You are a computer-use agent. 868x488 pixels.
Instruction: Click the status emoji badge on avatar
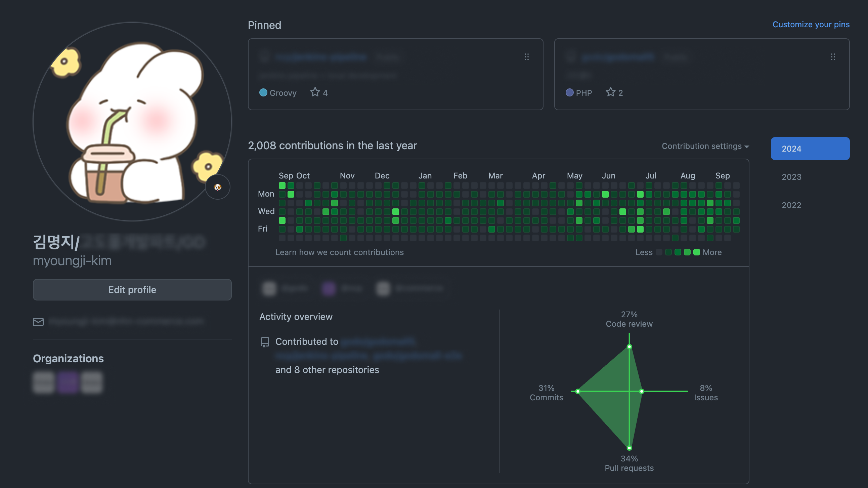[x=218, y=187]
